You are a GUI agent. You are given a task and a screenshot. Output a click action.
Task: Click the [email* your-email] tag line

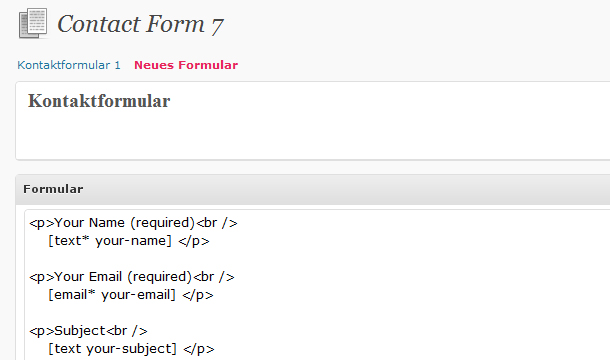(x=131, y=295)
